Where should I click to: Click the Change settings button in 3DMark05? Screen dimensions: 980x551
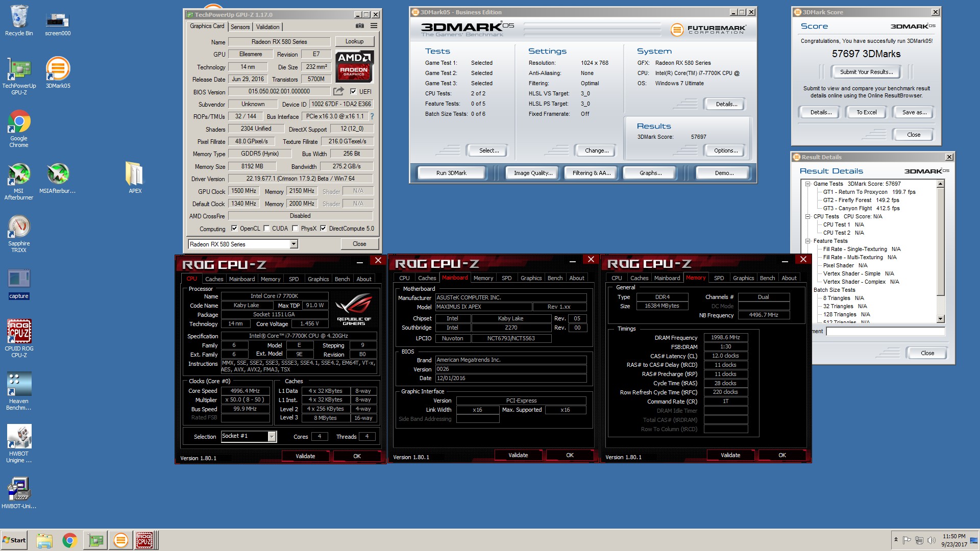pyautogui.click(x=597, y=151)
